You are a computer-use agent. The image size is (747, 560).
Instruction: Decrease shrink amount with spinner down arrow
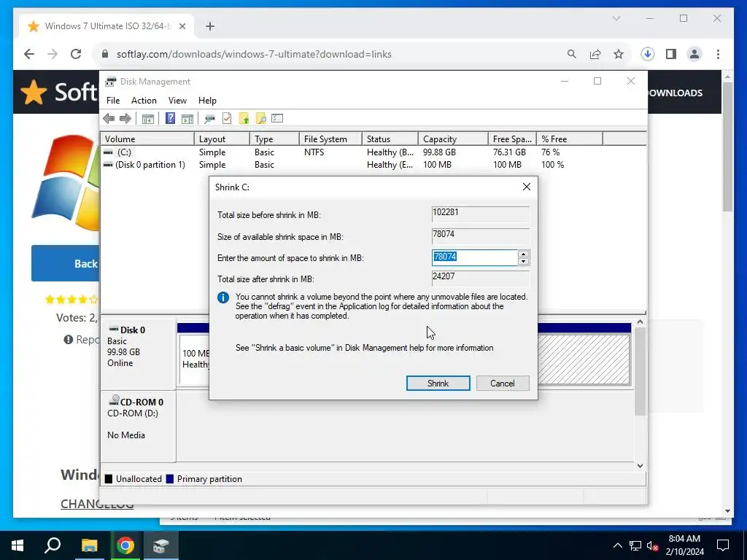click(523, 261)
